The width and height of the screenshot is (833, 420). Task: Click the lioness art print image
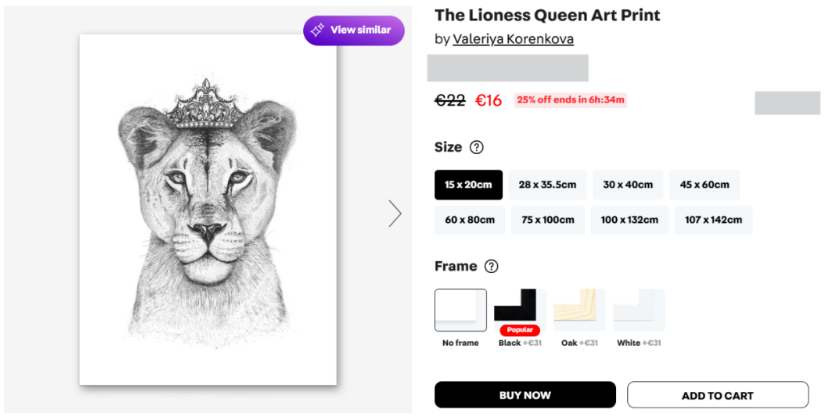[x=208, y=210]
